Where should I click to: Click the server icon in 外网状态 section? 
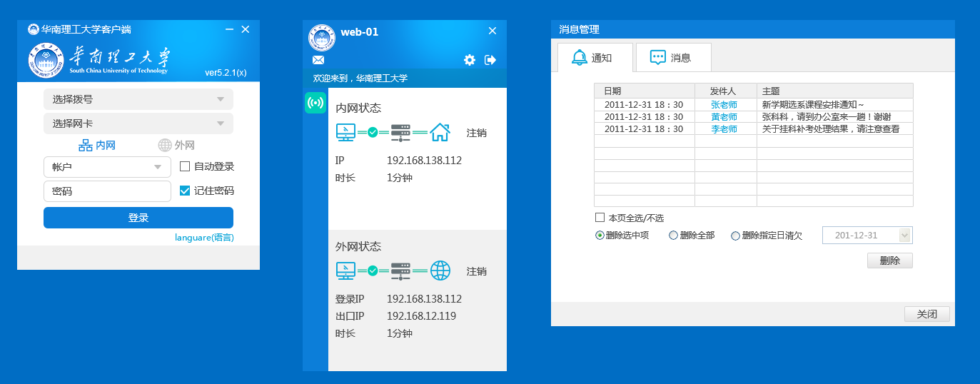[x=400, y=271]
